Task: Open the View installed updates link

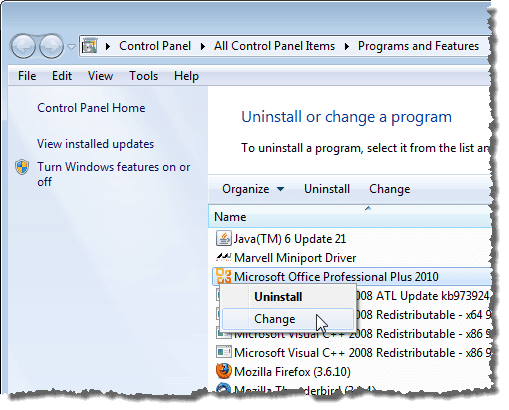Action: point(95,144)
